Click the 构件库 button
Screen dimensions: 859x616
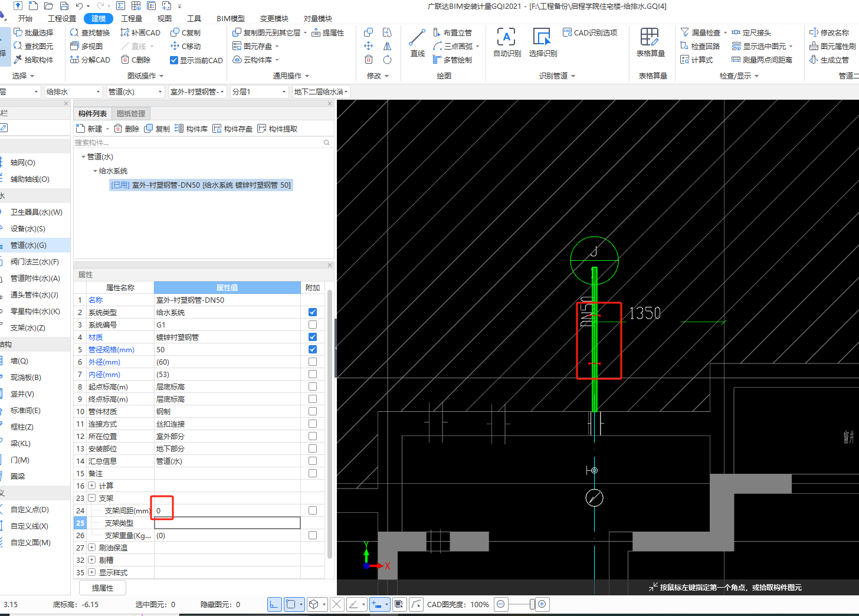coord(191,129)
